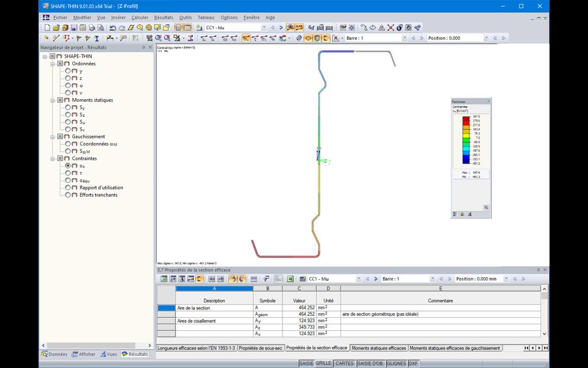The height and width of the screenshot is (368, 588).
Task: Open the Barre : 1 dropdown in top toolbar
Action: 404,38
